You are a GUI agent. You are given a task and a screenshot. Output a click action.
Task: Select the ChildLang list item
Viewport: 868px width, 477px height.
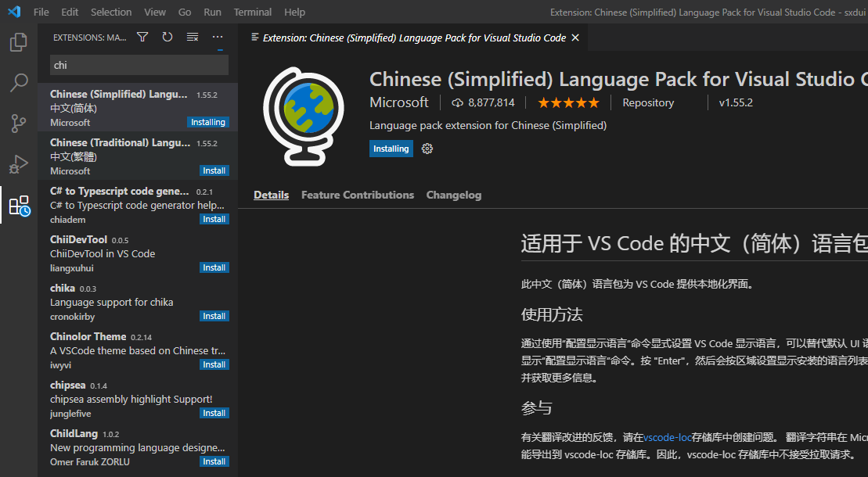[x=138, y=447]
